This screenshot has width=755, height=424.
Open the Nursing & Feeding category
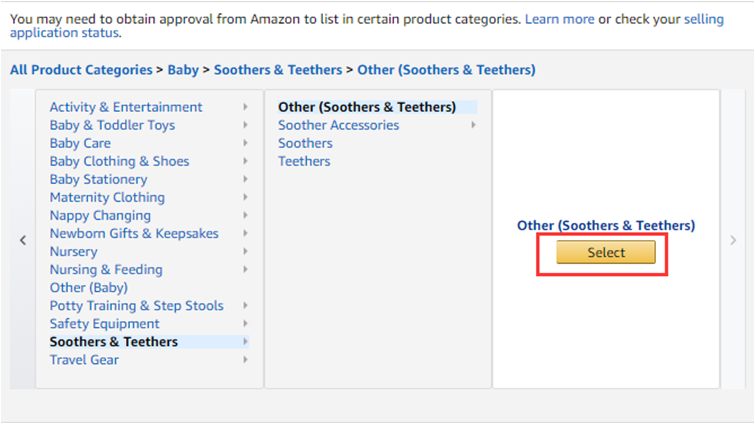tap(106, 269)
